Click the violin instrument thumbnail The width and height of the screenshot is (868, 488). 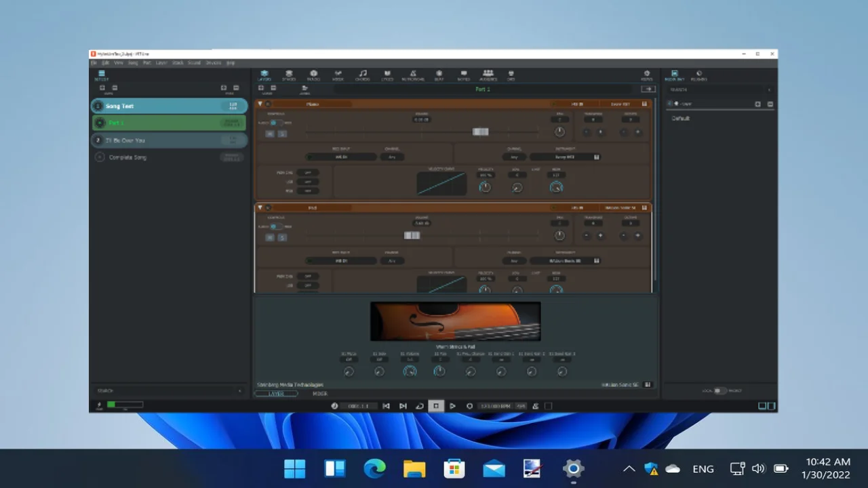click(456, 321)
